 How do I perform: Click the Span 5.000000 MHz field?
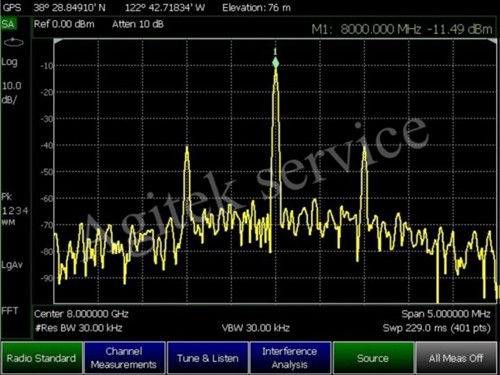click(446, 314)
